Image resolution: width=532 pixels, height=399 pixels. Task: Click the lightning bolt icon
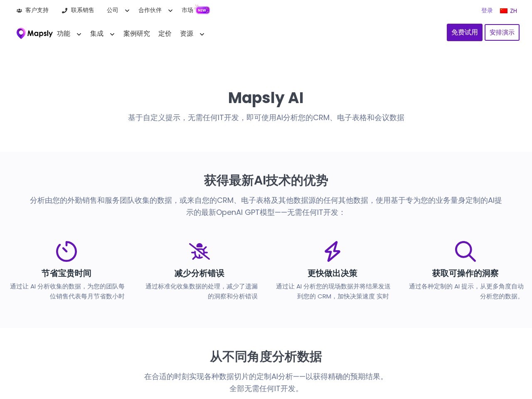(332, 251)
